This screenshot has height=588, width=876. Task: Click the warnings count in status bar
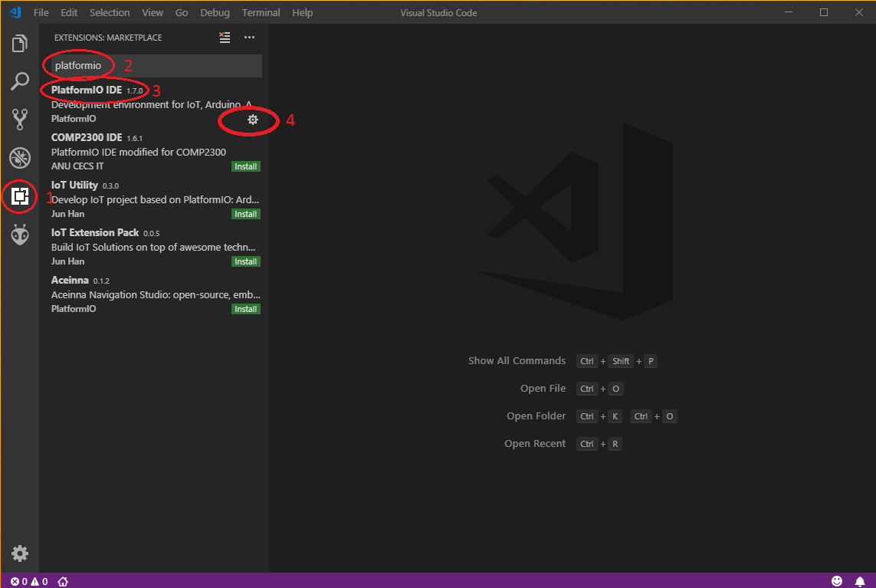point(39,581)
